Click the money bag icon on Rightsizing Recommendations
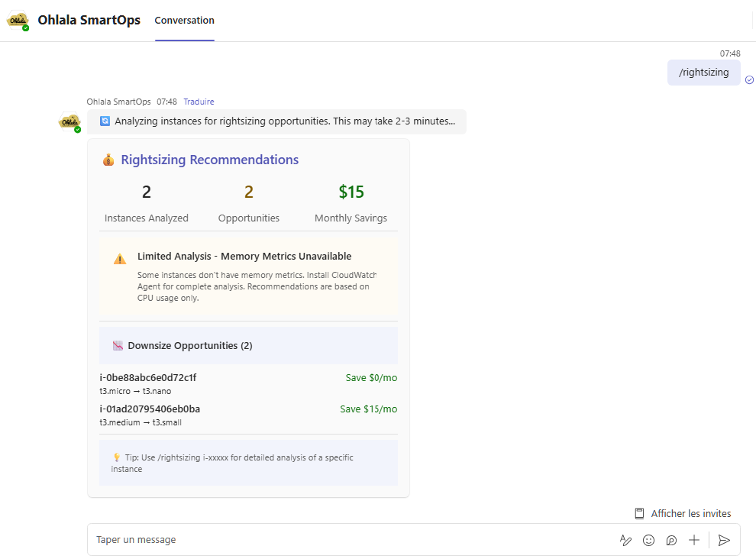Screen dimensions: 756x559 (x=107, y=159)
